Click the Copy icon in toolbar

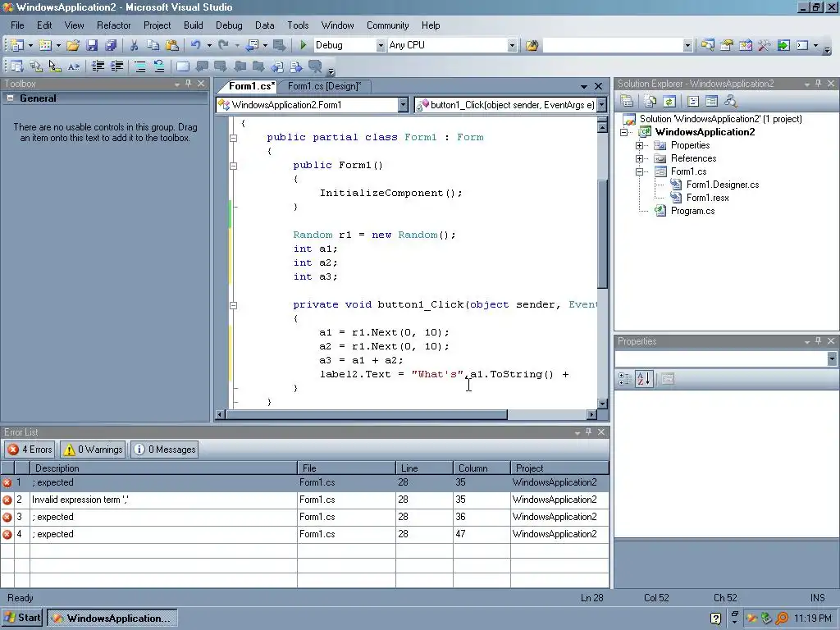(153, 46)
